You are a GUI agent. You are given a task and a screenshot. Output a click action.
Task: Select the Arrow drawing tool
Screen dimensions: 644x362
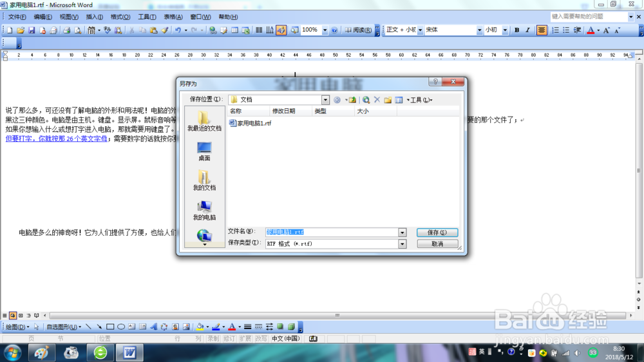99,327
